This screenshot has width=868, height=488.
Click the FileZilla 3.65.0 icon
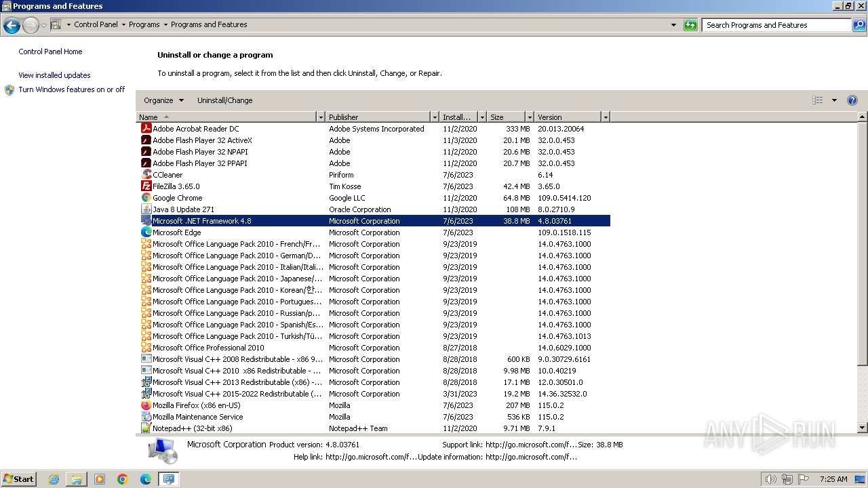146,186
